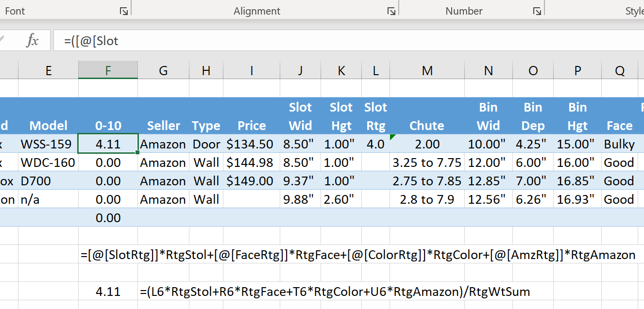
Task: Select the 3.25 to 7.75 chute cell
Action: tap(427, 163)
